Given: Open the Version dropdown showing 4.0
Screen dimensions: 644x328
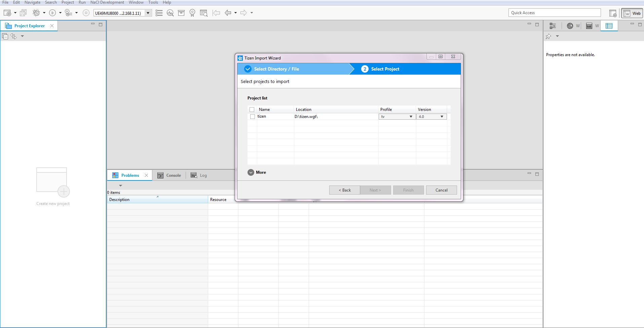Looking at the screenshot, I should [431, 117].
